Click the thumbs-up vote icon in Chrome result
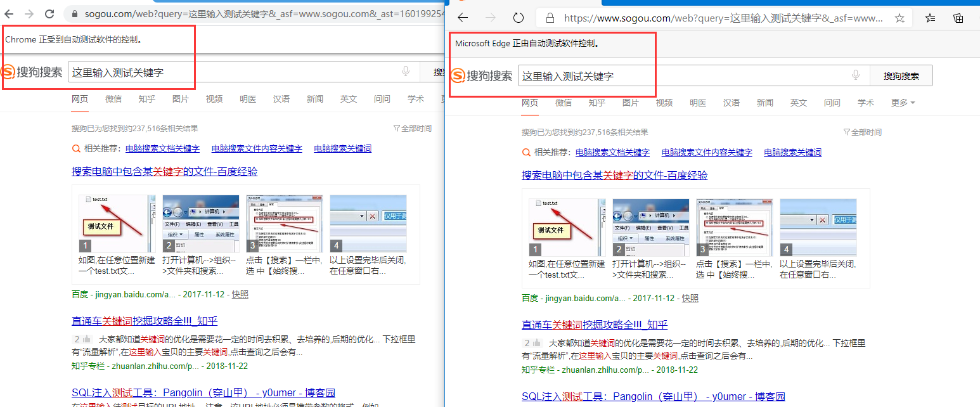The image size is (980, 407). [x=86, y=339]
